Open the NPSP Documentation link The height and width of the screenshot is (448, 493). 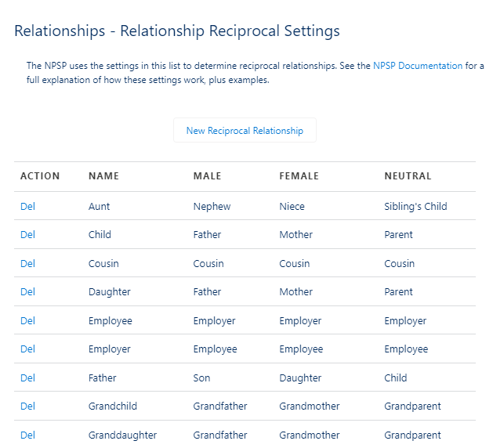(418, 66)
